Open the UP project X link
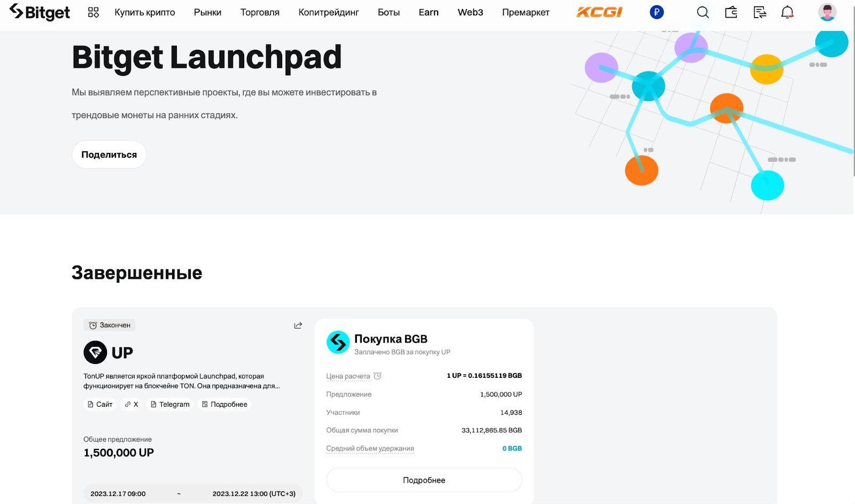Screen dimensions: 855x504 coord(131,404)
